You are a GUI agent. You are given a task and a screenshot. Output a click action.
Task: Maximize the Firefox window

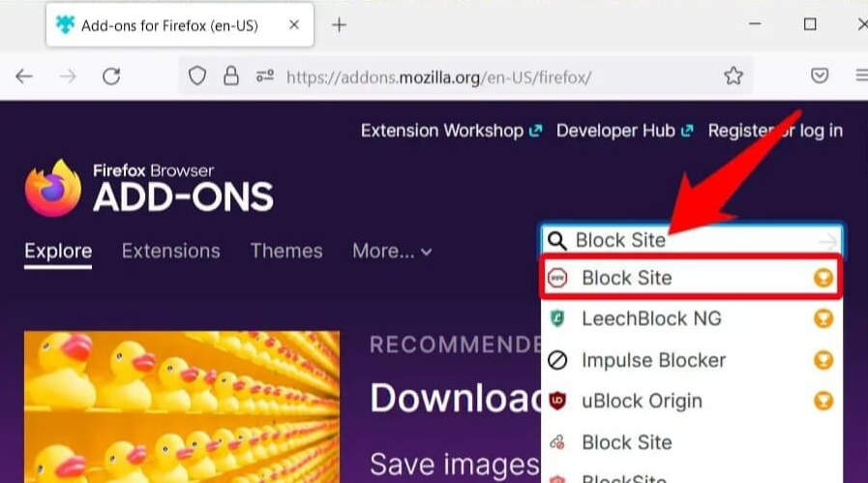click(811, 24)
